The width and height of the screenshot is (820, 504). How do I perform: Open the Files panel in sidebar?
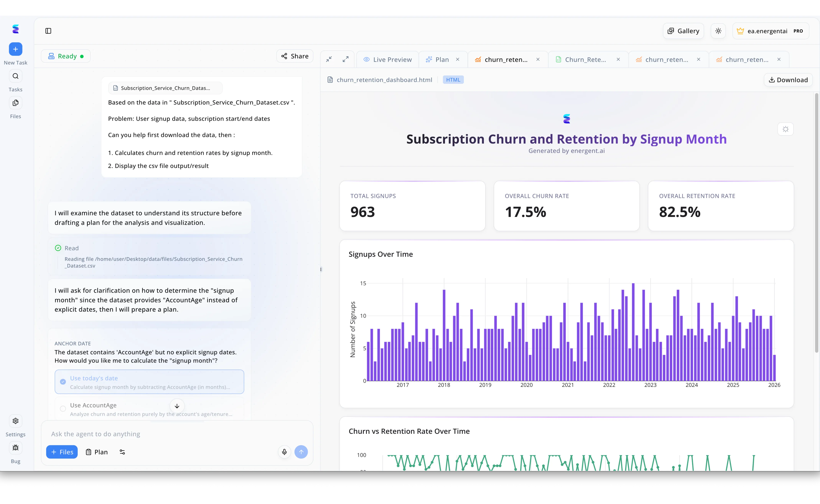coord(15,103)
